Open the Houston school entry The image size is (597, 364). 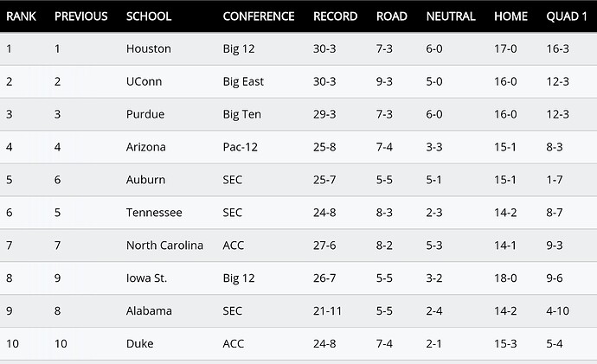(x=149, y=48)
